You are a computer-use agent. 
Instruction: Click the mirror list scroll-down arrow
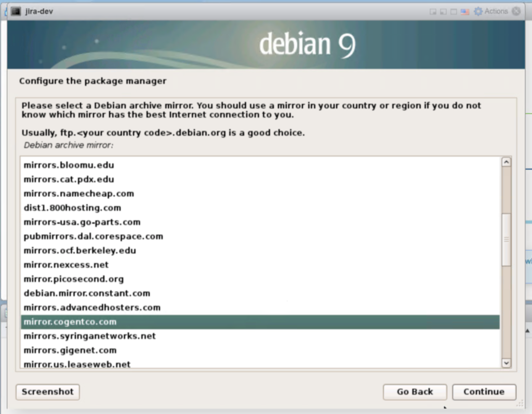point(506,363)
